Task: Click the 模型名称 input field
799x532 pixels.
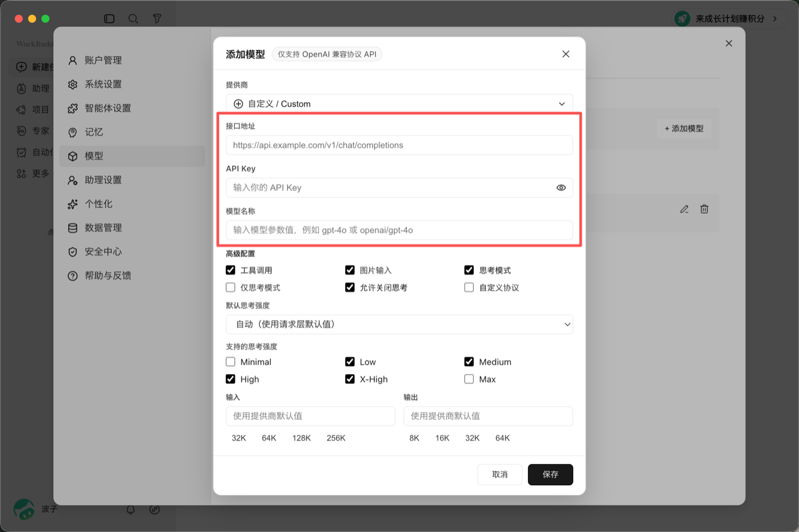Action: (x=399, y=230)
